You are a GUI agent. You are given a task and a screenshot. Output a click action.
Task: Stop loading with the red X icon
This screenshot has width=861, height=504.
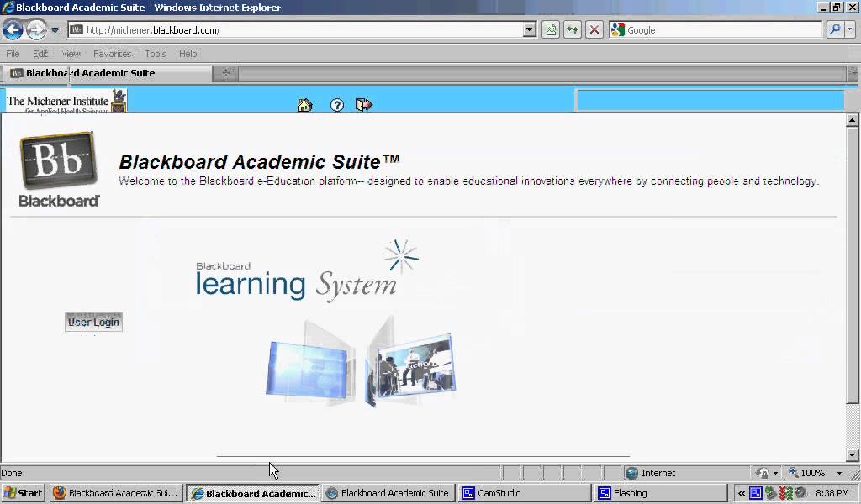click(x=594, y=30)
